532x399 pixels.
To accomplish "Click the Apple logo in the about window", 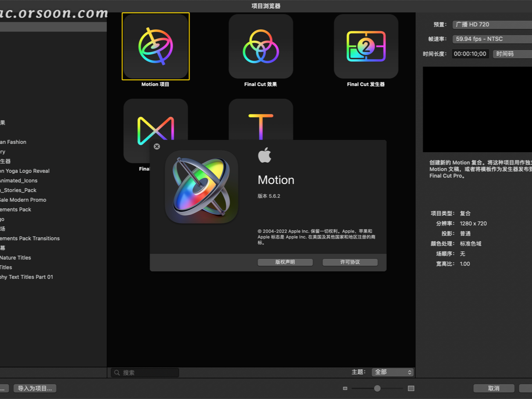I will click(265, 155).
